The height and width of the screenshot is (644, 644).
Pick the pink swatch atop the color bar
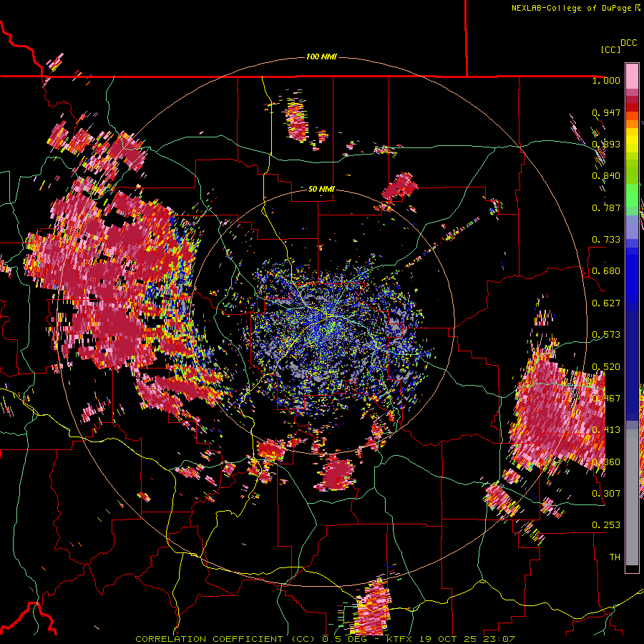tap(632, 76)
